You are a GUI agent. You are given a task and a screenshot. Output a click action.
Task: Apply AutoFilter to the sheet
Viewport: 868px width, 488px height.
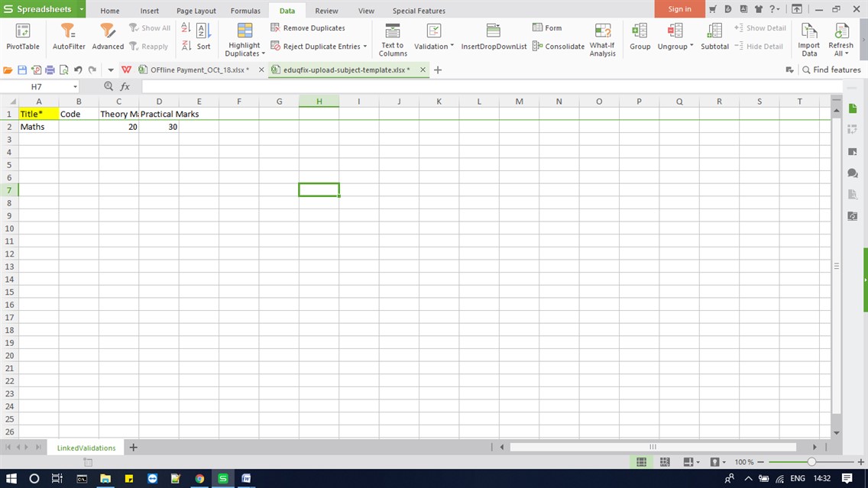[69, 37]
